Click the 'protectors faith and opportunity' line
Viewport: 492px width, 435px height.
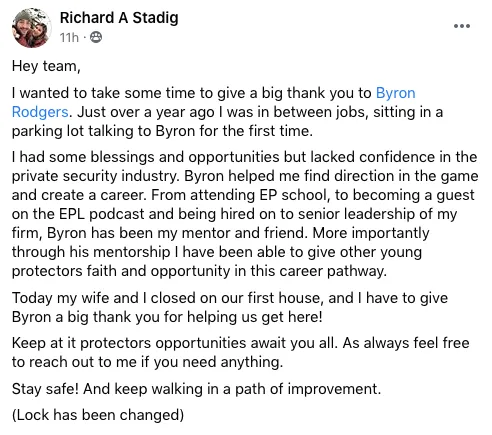tap(199, 271)
